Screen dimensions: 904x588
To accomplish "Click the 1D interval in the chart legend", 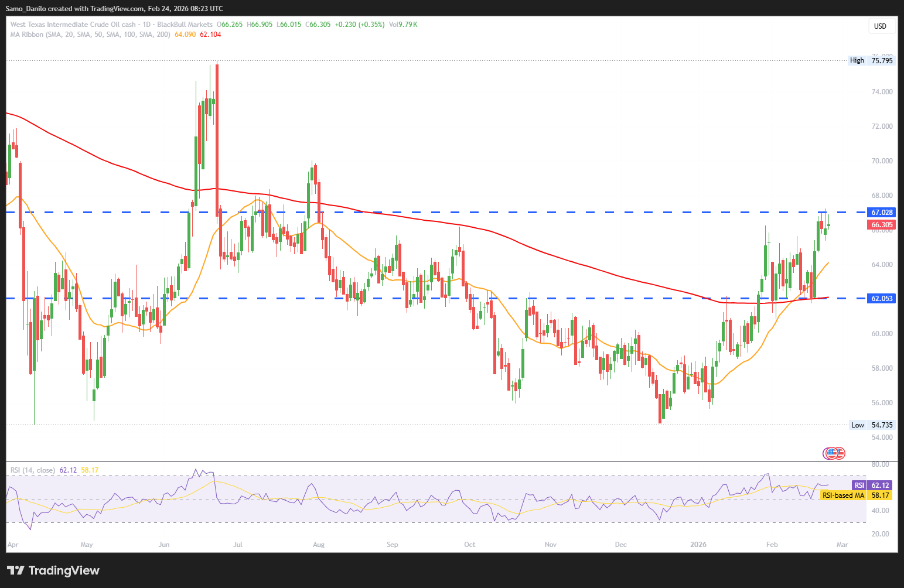I will point(146,25).
